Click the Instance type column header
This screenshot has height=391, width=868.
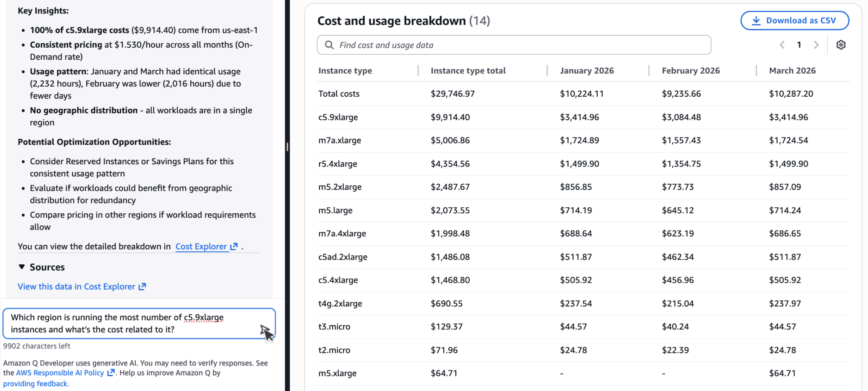(345, 70)
